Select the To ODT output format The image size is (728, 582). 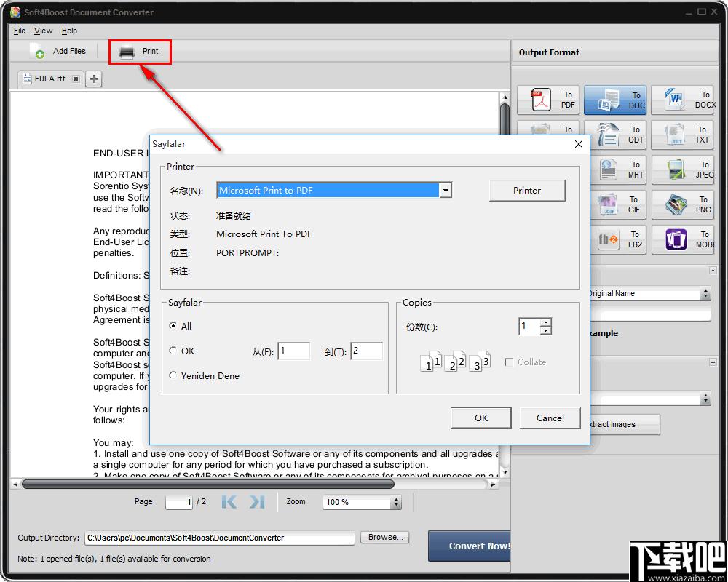pos(619,135)
